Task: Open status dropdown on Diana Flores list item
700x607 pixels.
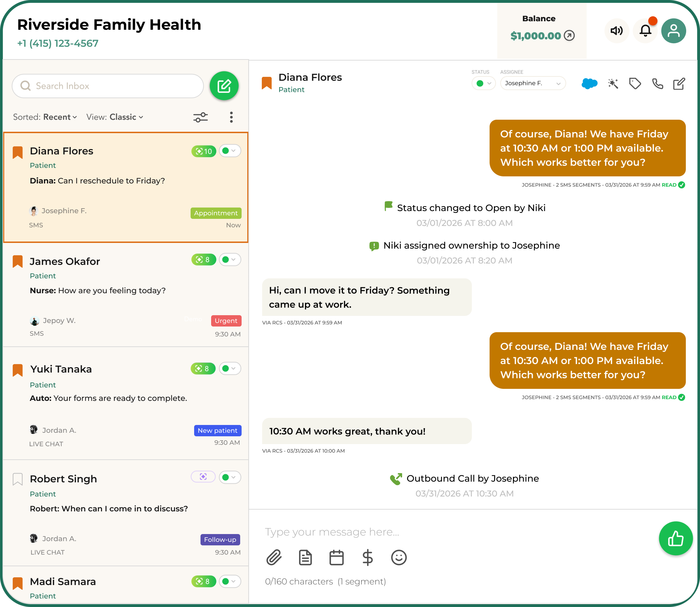Action: pos(230,151)
